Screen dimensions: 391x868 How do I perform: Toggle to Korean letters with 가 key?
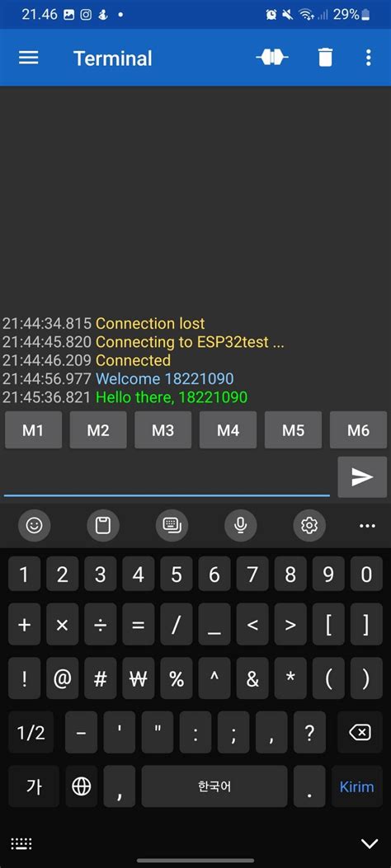34,786
